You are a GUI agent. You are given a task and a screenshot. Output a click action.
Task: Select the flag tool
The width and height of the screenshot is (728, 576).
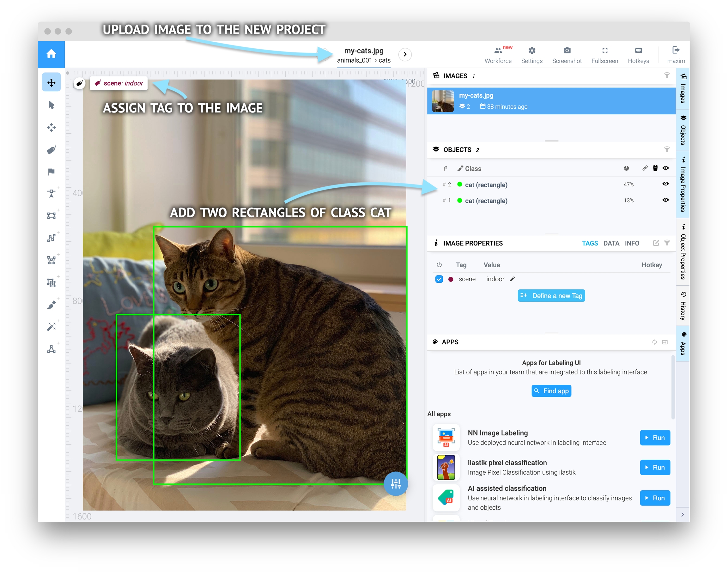(x=51, y=172)
